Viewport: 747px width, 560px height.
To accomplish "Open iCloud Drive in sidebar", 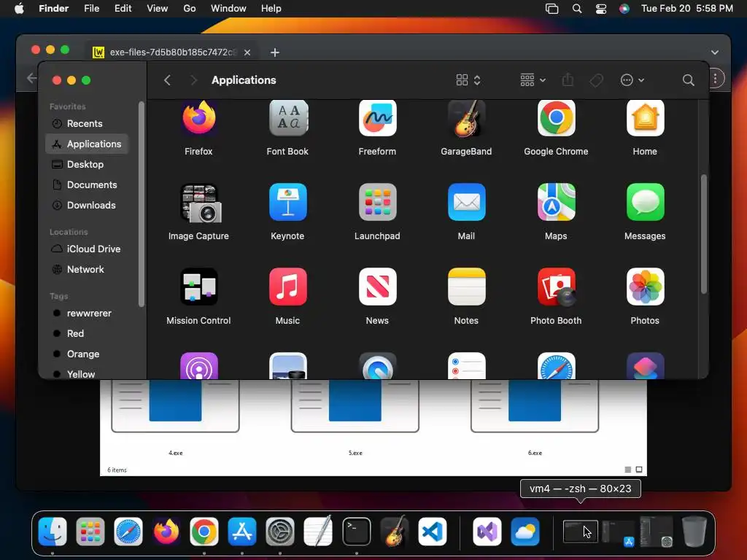I will click(88, 249).
